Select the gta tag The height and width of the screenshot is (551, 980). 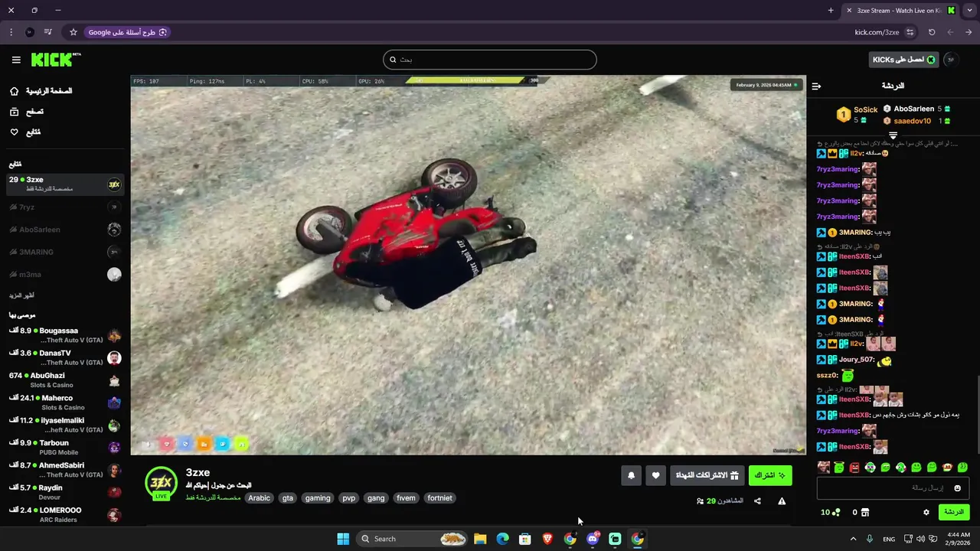288,498
